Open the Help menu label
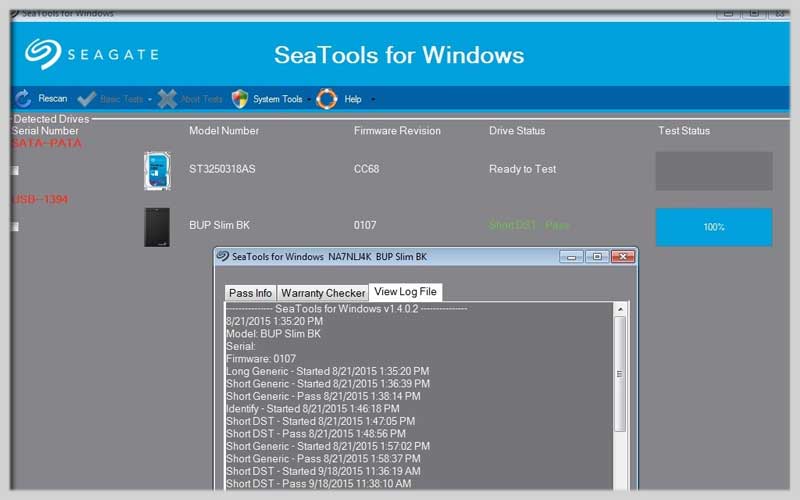 pyautogui.click(x=353, y=99)
